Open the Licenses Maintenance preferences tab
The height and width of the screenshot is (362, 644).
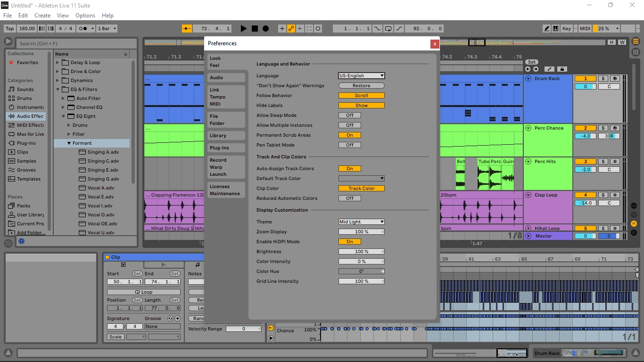(226, 190)
